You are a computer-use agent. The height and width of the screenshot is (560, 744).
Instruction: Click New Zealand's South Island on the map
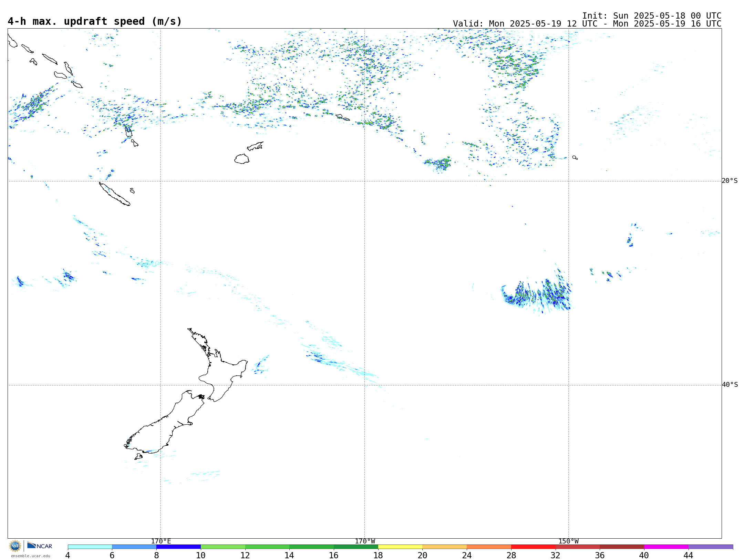[162, 427]
